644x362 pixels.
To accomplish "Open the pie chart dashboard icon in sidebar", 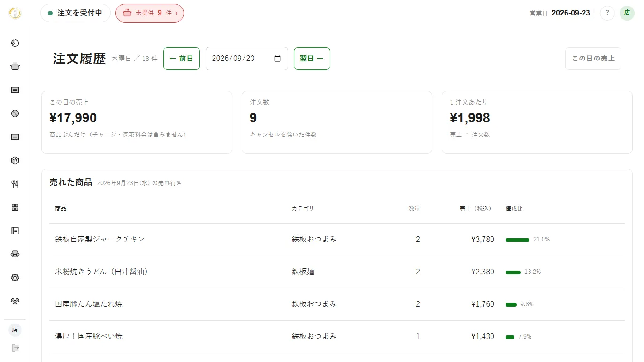I will [x=15, y=43].
